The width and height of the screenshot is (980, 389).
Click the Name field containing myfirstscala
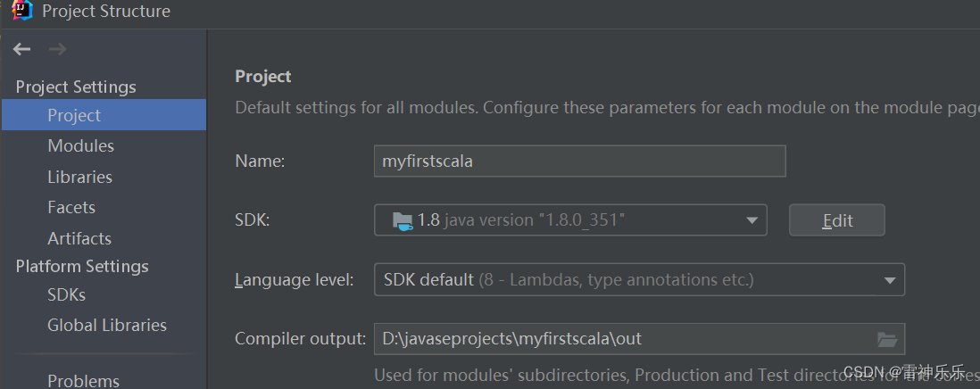[580, 161]
